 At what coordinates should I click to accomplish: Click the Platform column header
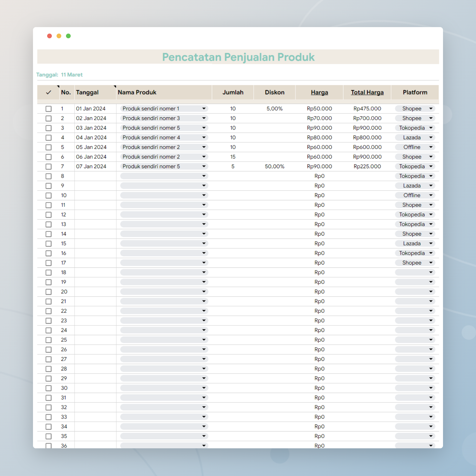point(415,92)
